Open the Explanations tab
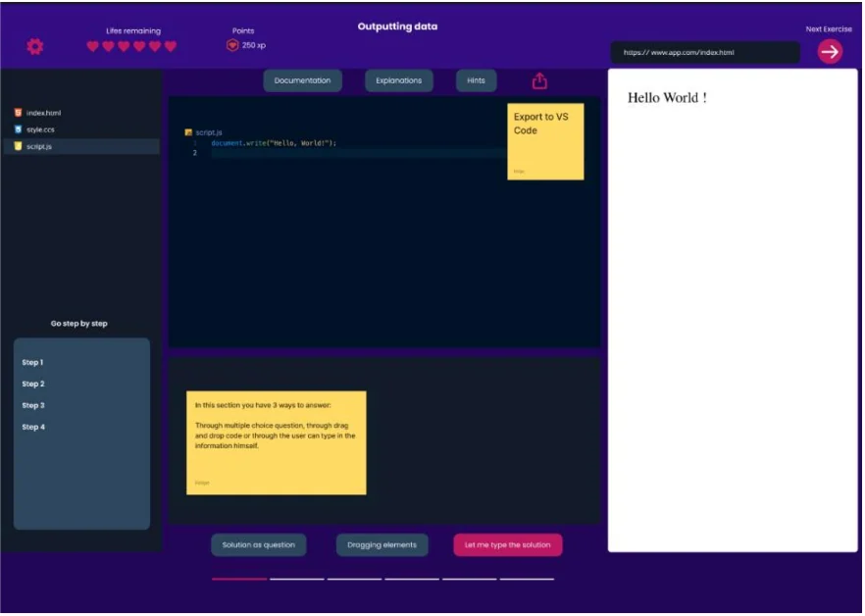This screenshot has height=616, width=865. click(399, 80)
